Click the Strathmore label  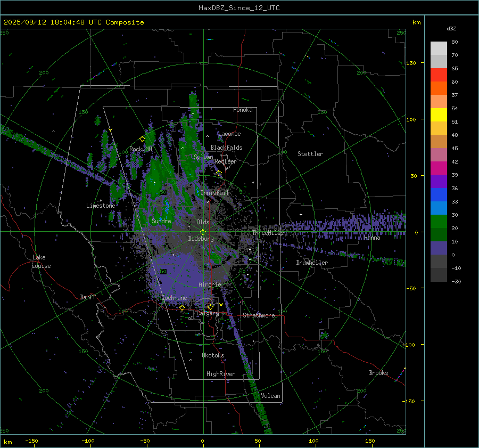tap(259, 315)
